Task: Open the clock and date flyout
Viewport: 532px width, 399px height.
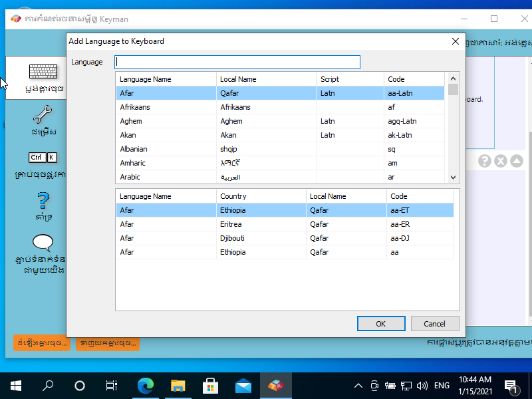Action: tap(475, 386)
